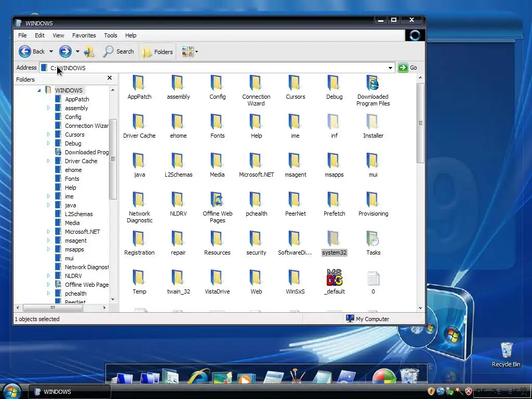Select the inf hidden folder icon

pyautogui.click(x=334, y=122)
